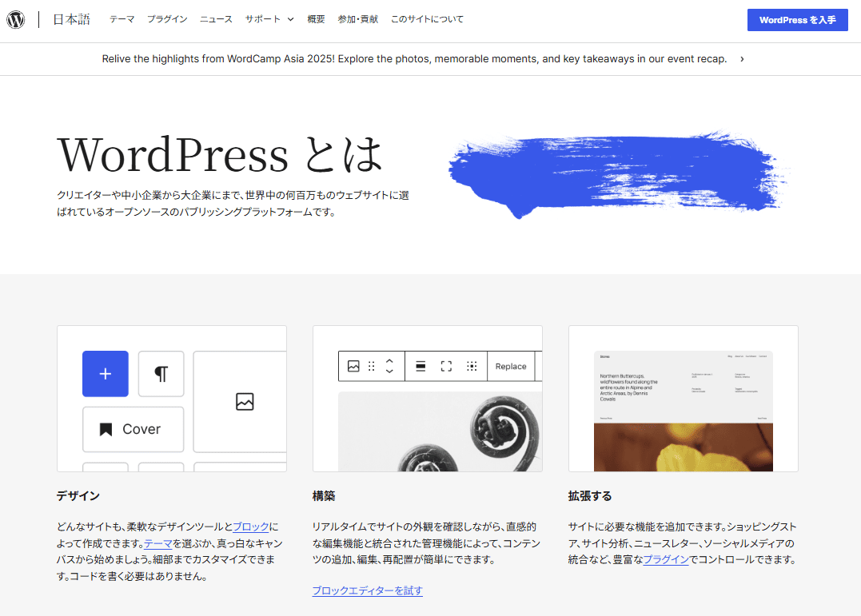
Task: Click the WordPress とは headline
Action: point(220,155)
